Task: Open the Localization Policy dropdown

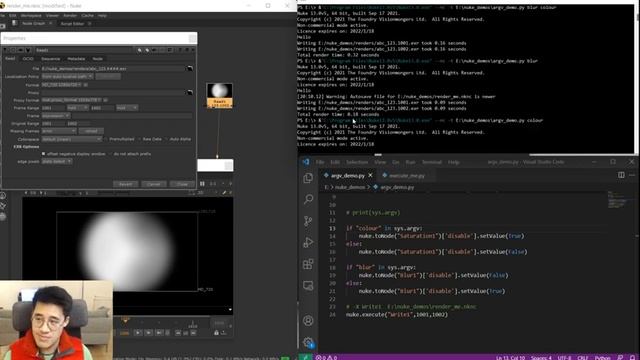Action: pos(67,76)
